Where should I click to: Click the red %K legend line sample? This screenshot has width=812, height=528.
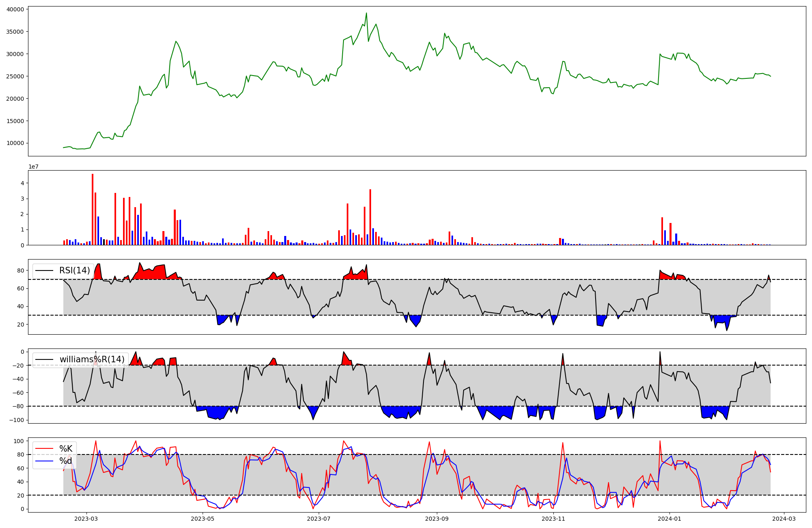45,449
